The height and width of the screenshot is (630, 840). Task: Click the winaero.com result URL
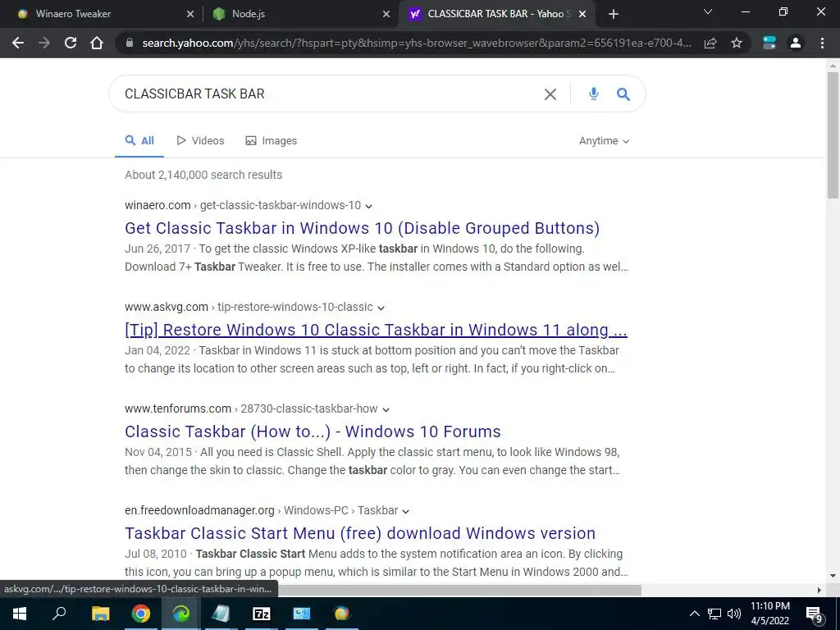[x=243, y=206]
